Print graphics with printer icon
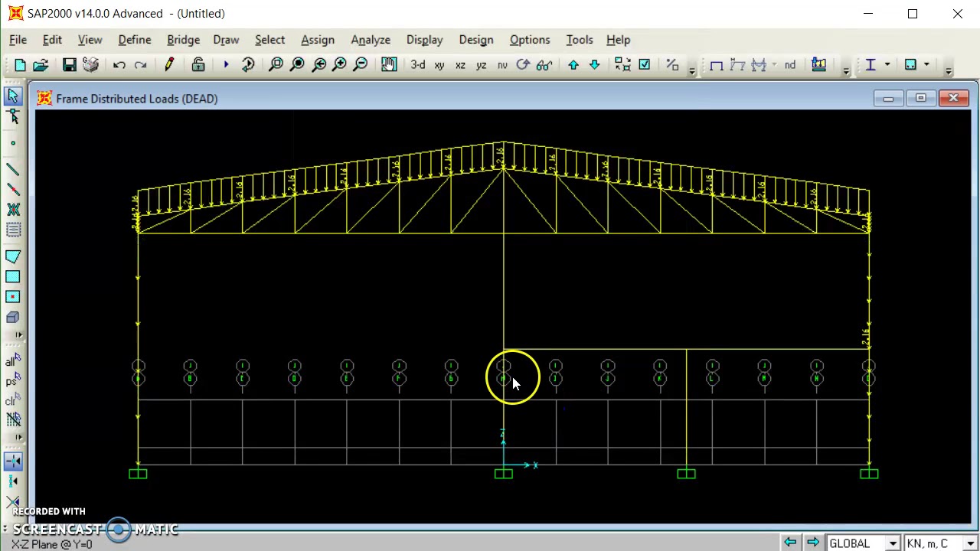 [90, 65]
